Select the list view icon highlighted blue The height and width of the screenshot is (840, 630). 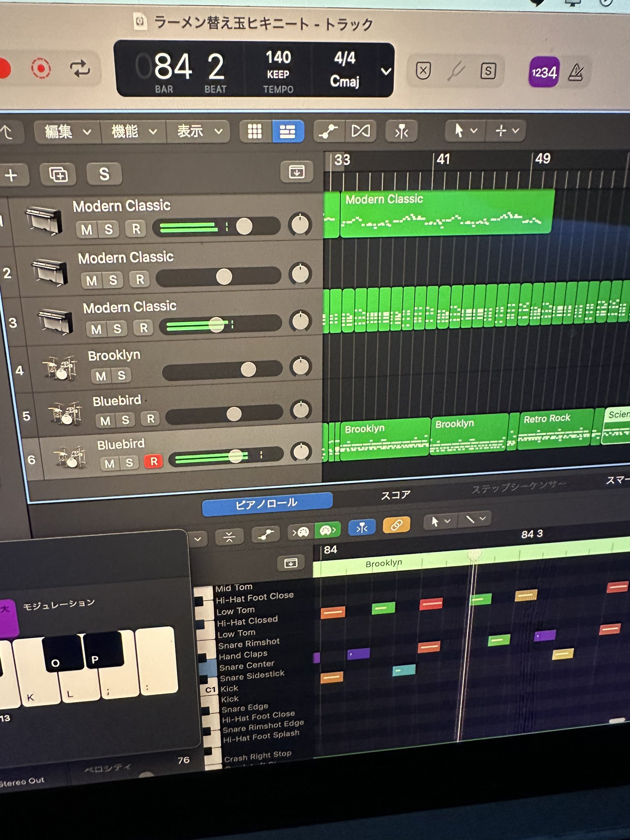click(288, 131)
